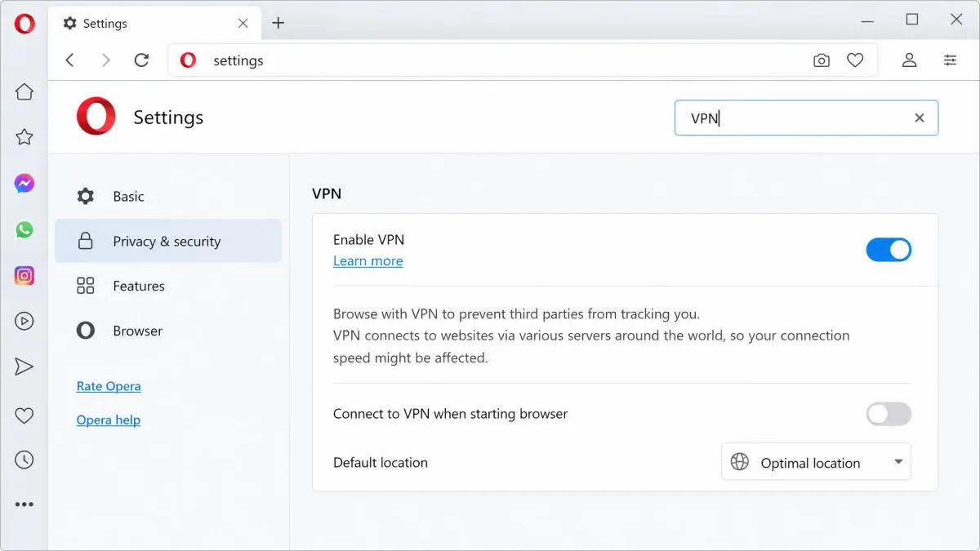
Task: Open Bookmarks star in sidebar
Action: [24, 137]
